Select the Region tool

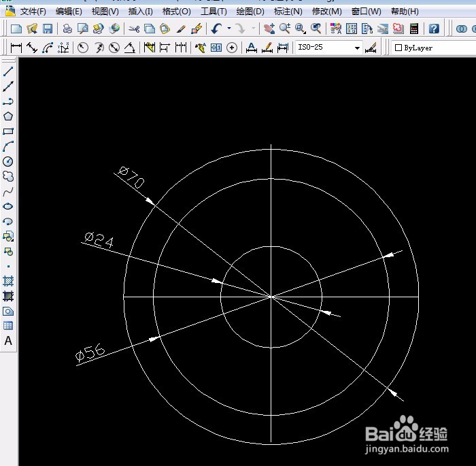(8, 311)
